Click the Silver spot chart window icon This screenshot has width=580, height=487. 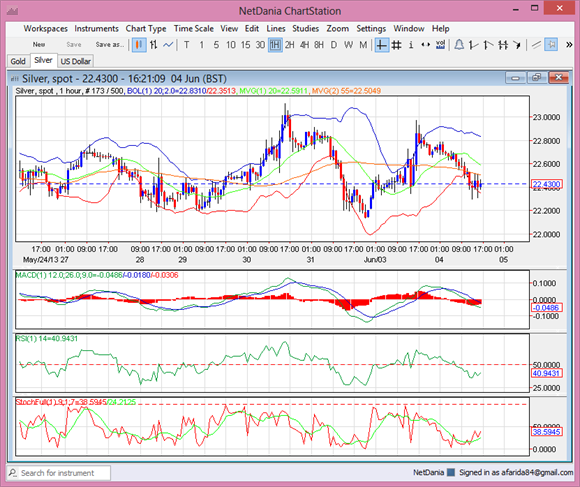15,78
